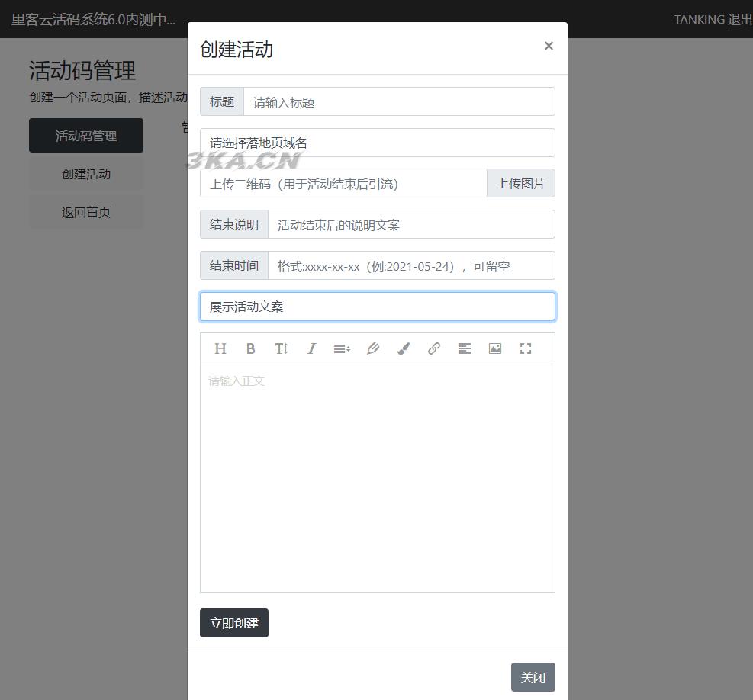Open the 请选择落地页域名 dropdown
The image size is (753, 700).
tap(377, 143)
